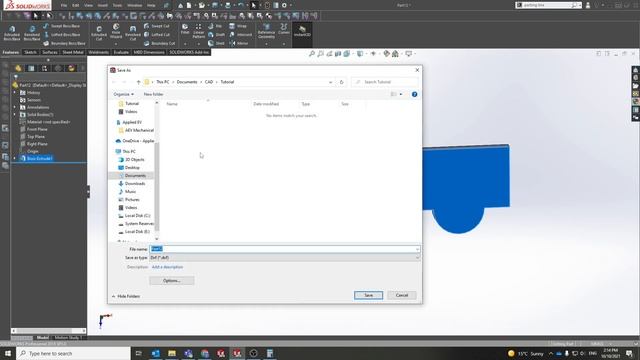
Task: Toggle Instant3D mode
Action: click(x=302, y=31)
